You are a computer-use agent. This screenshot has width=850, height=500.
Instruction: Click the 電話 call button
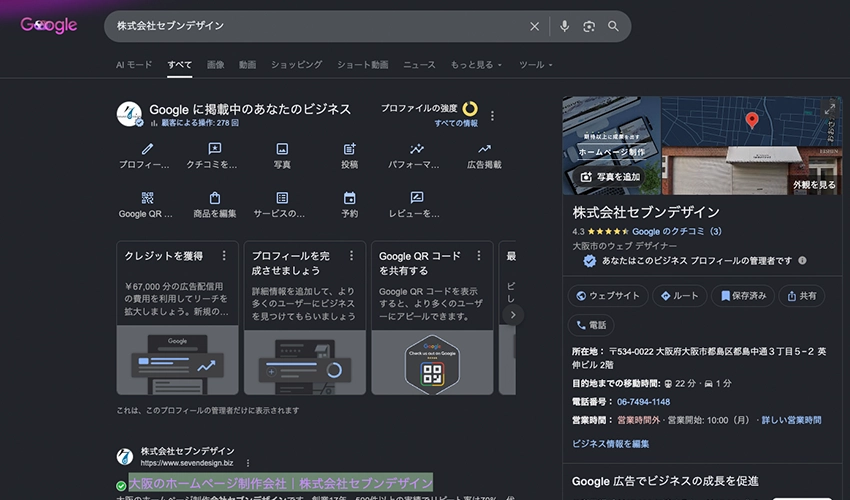click(x=591, y=325)
